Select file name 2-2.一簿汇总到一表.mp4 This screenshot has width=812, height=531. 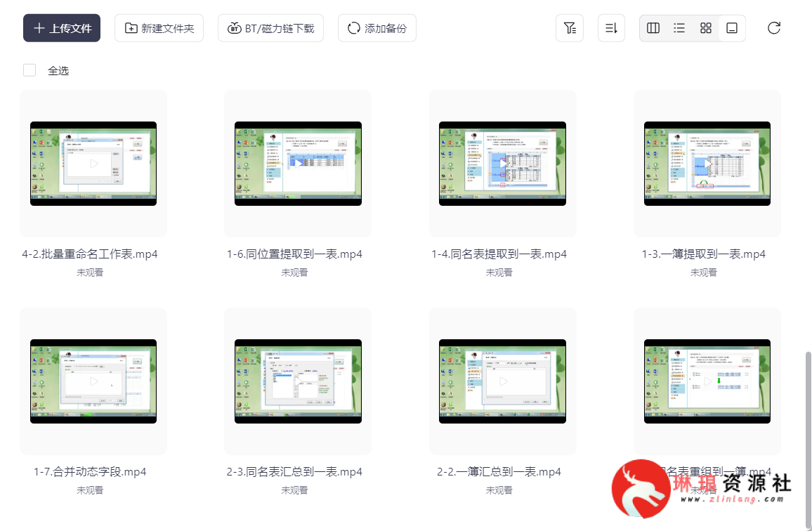tap(499, 471)
